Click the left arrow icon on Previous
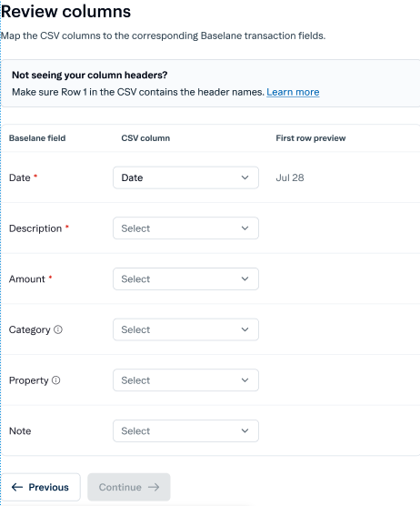 pyautogui.click(x=17, y=487)
